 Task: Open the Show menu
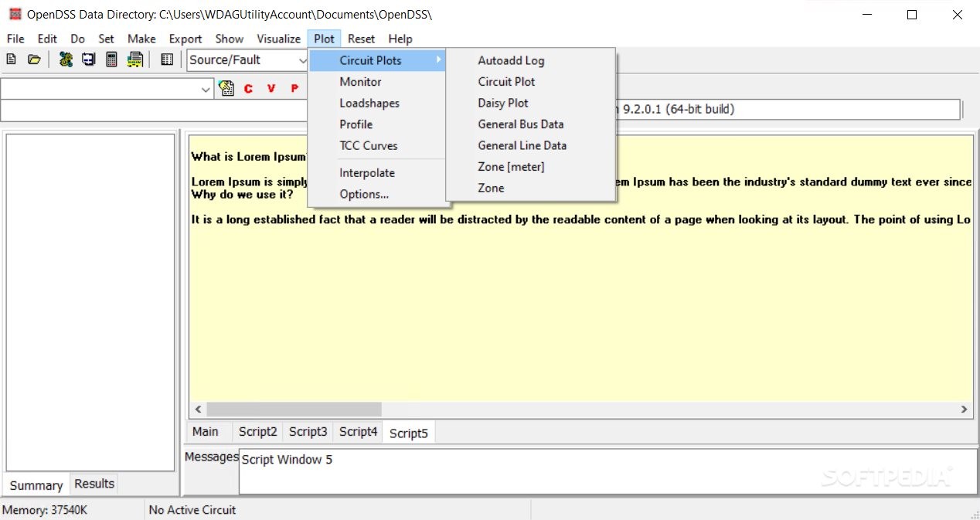229,39
